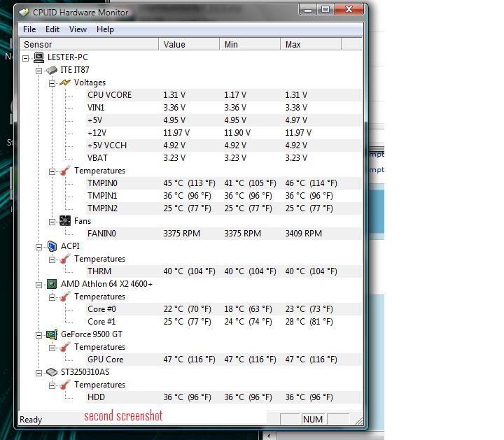Click thermometer icon under ST3250310AS
The image size is (504, 440).
(65, 385)
